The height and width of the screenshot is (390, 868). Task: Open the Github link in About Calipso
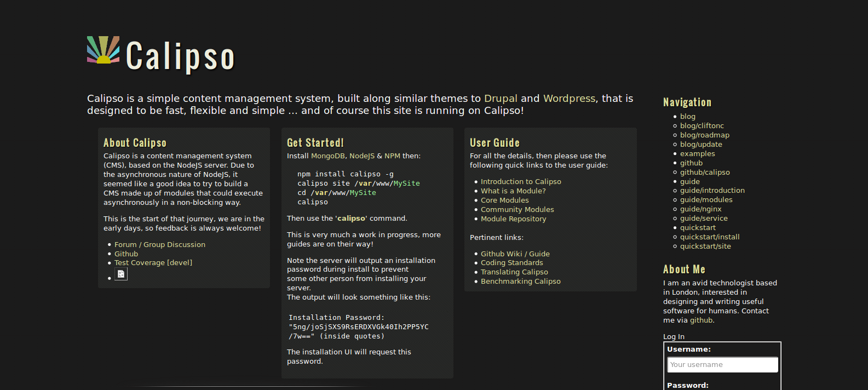(126, 254)
